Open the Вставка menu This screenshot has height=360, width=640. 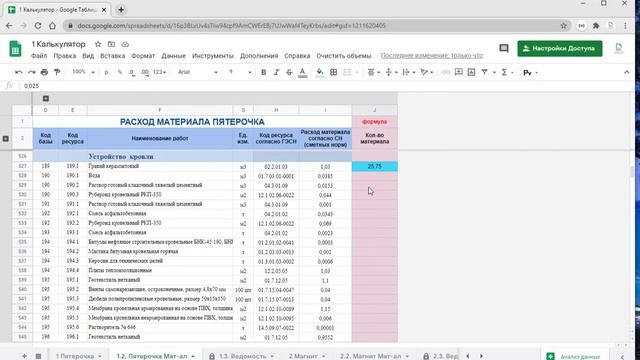pyautogui.click(x=113, y=56)
